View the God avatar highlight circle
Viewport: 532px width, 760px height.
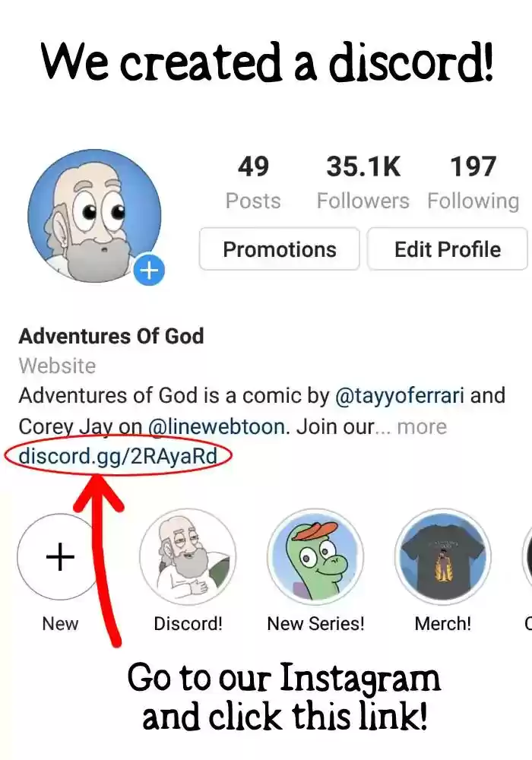point(188,556)
